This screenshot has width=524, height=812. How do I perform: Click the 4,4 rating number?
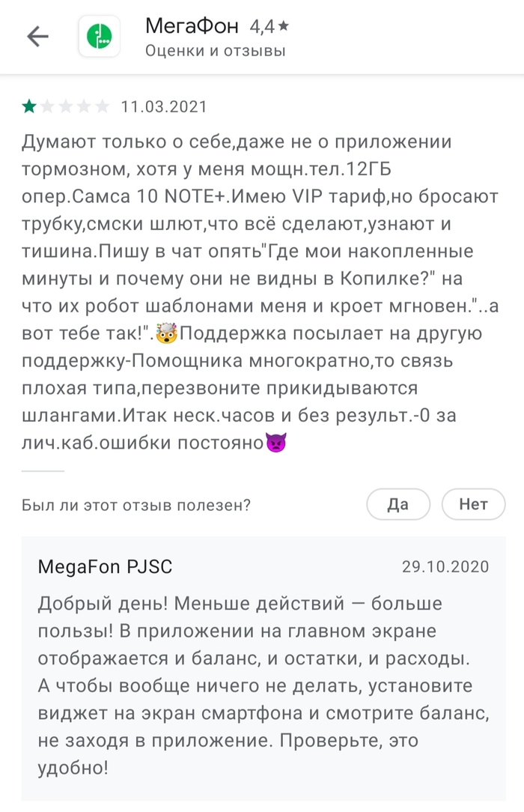point(261,27)
